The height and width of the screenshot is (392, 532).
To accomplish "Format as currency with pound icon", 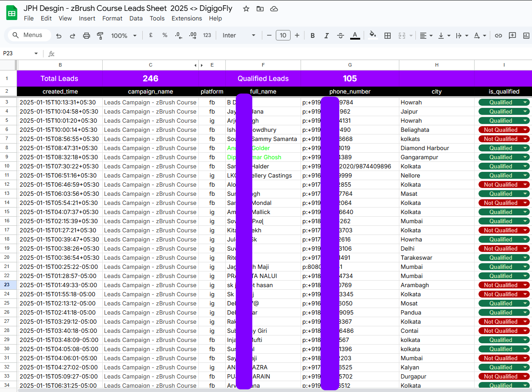I will click(x=151, y=35).
